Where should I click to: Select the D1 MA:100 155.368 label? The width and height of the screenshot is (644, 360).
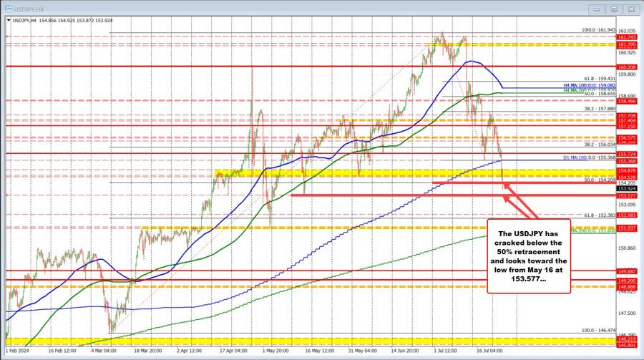click(x=590, y=157)
